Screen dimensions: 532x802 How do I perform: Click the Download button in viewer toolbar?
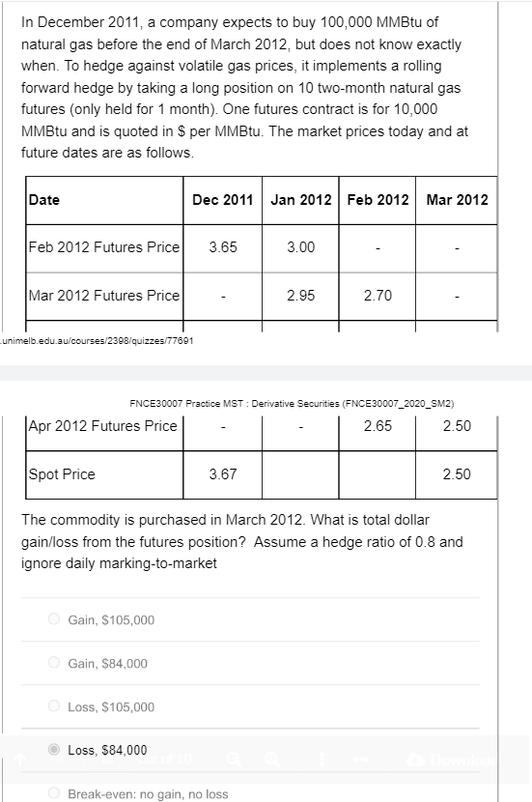pos(452,759)
